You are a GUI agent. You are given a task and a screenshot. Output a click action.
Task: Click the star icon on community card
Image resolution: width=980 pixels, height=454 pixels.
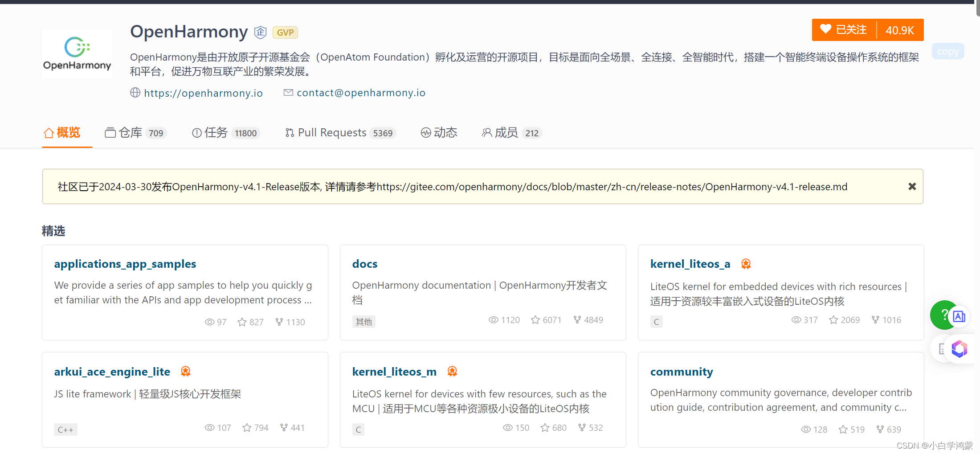[843, 429]
